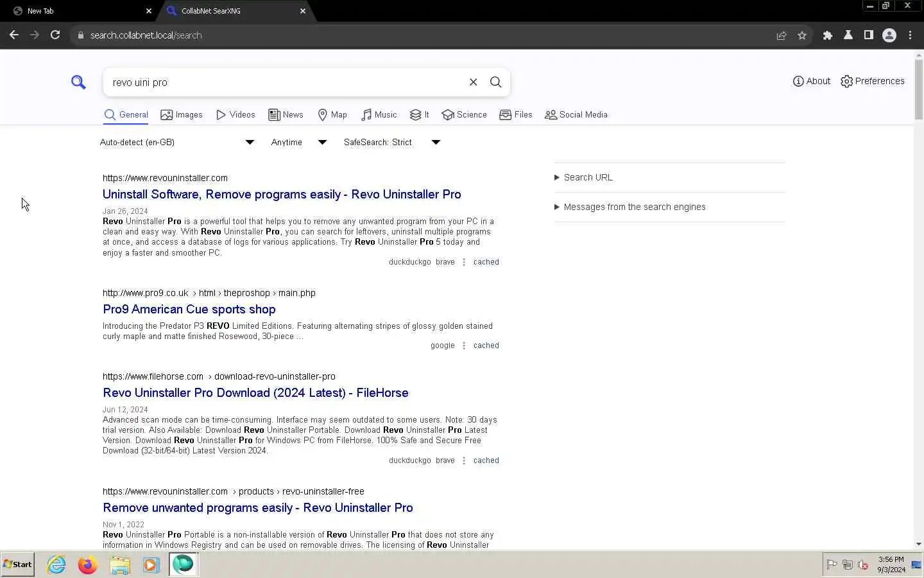The image size is (924, 578).
Task: Open the Anytime time range dropdown
Action: tap(299, 142)
